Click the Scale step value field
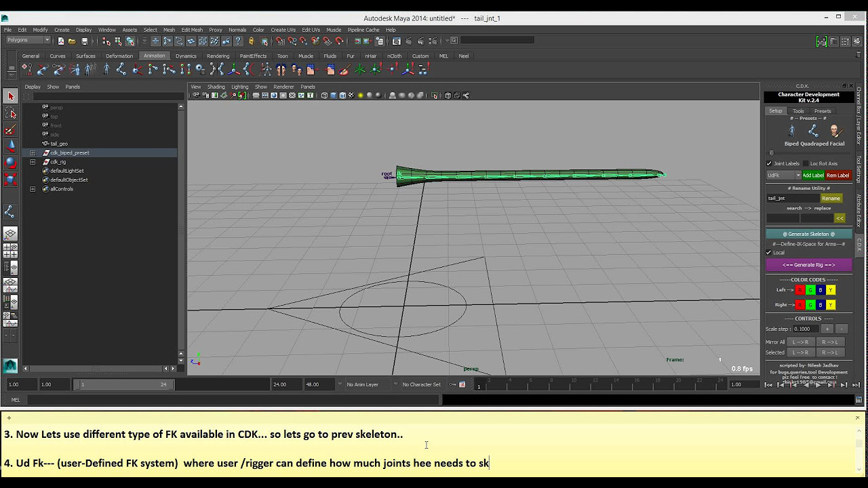This screenshot has width=868, height=488. [805, 329]
